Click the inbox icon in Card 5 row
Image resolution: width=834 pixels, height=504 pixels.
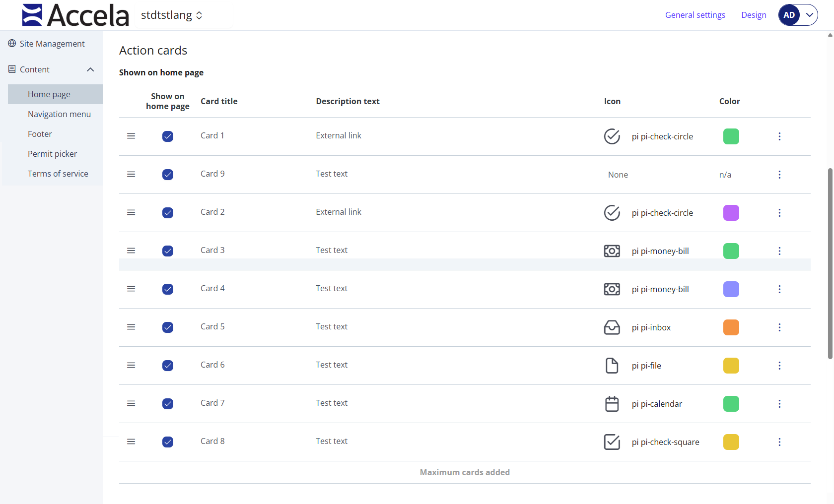[x=612, y=327]
